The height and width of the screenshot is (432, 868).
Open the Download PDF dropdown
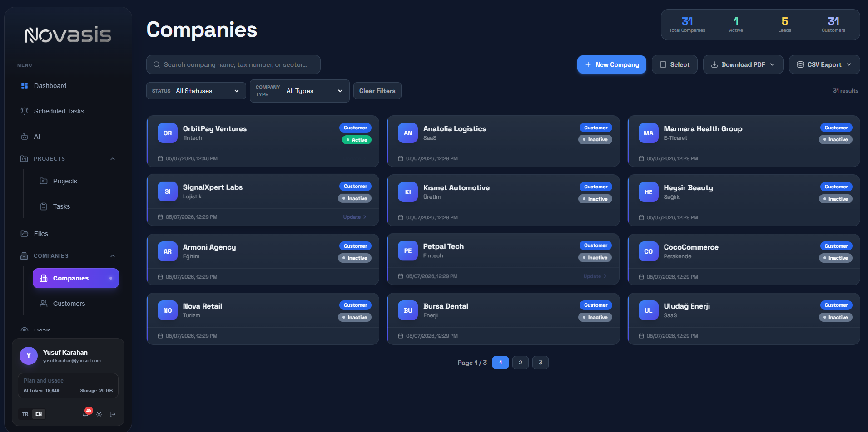pyautogui.click(x=743, y=64)
